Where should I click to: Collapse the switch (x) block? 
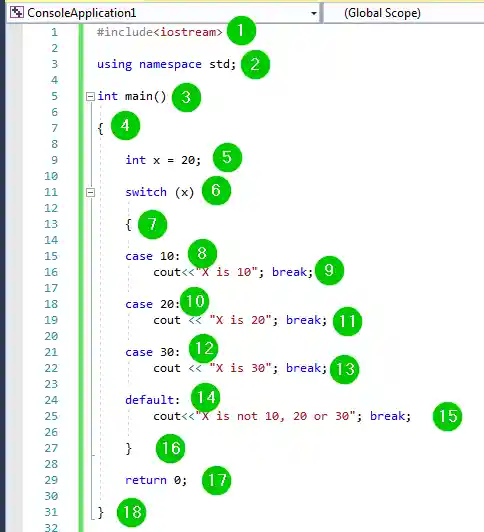(90, 192)
